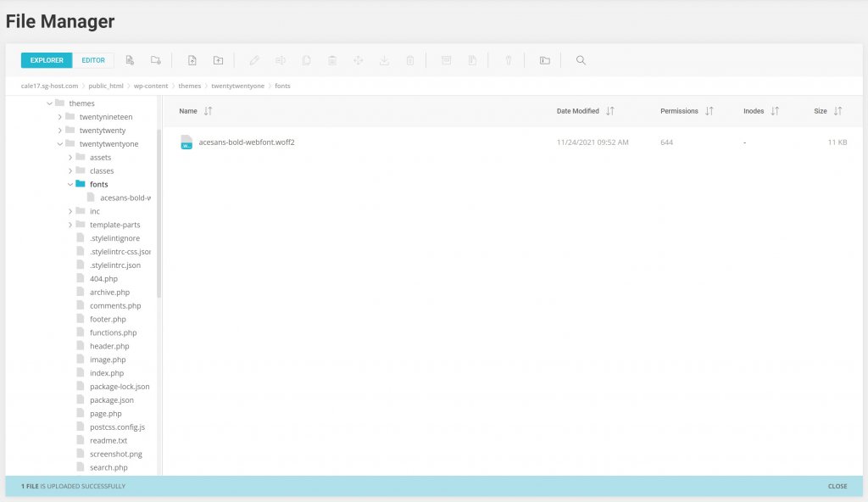868x502 pixels.
Task: Select header.php in the tree
Action: (x=109, y=346)
